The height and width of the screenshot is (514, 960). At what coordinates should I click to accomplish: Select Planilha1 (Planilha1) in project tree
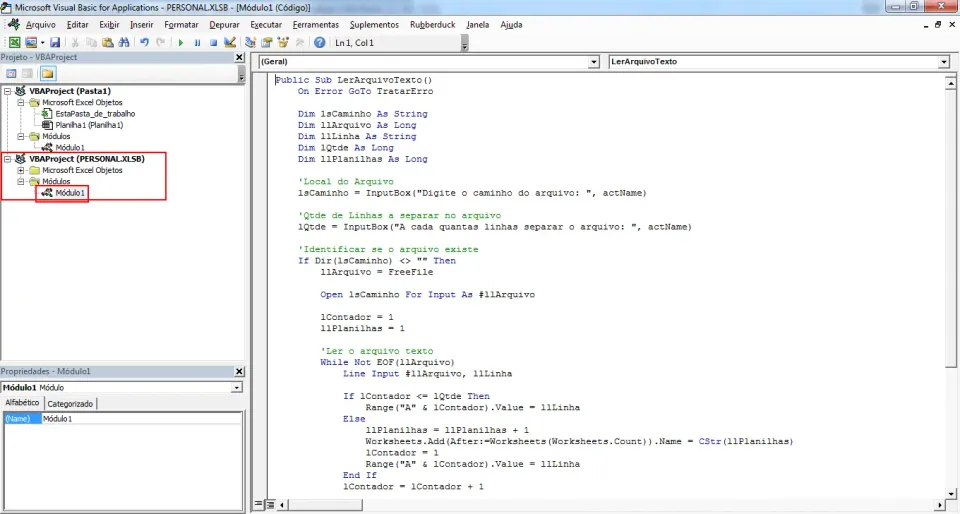pos(89,125)
